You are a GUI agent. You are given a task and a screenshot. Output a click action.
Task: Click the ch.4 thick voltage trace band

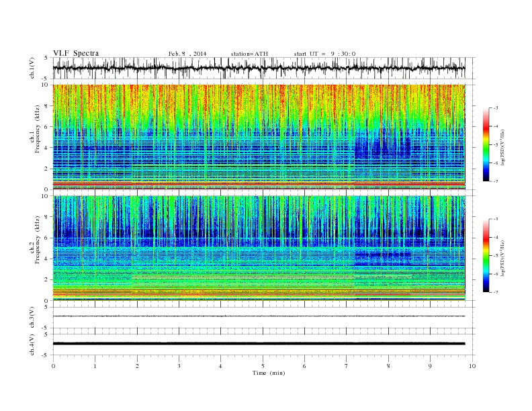point(259,344)
